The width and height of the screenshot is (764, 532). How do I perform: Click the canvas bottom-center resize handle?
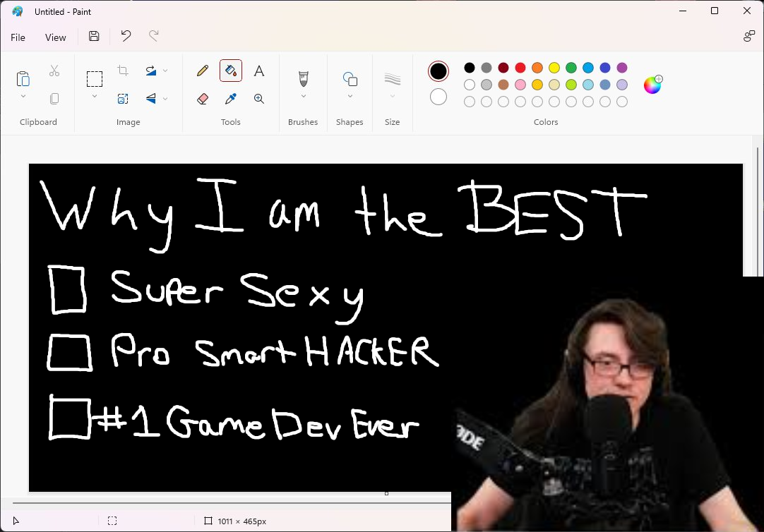[x=386, y=494]
